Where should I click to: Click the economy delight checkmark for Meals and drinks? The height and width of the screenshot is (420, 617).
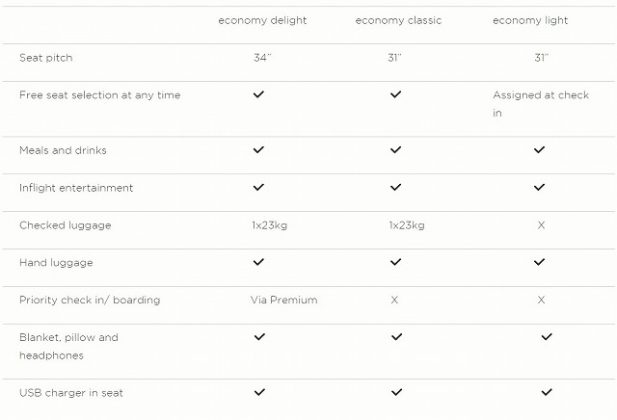coord(259,150)
